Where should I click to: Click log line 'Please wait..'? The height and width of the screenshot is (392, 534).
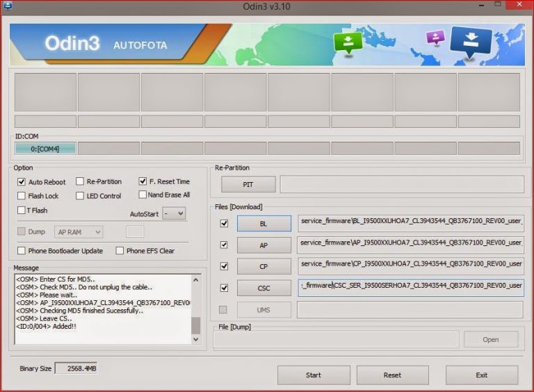coord(47,295)
